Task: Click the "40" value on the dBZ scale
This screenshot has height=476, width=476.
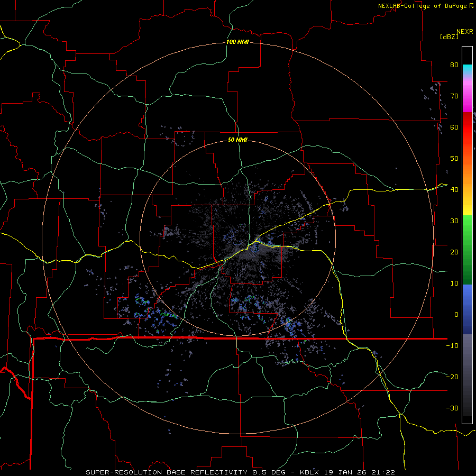Action: [454, 189]
